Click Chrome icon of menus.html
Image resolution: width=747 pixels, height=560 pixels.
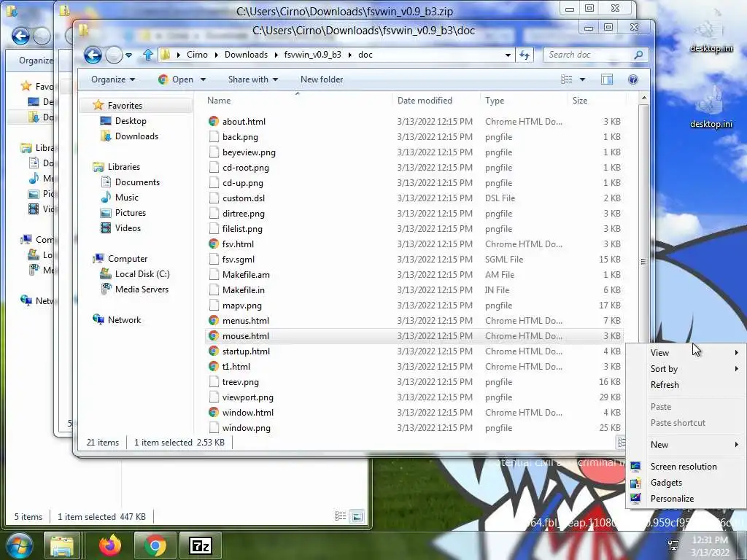[214, 321]
